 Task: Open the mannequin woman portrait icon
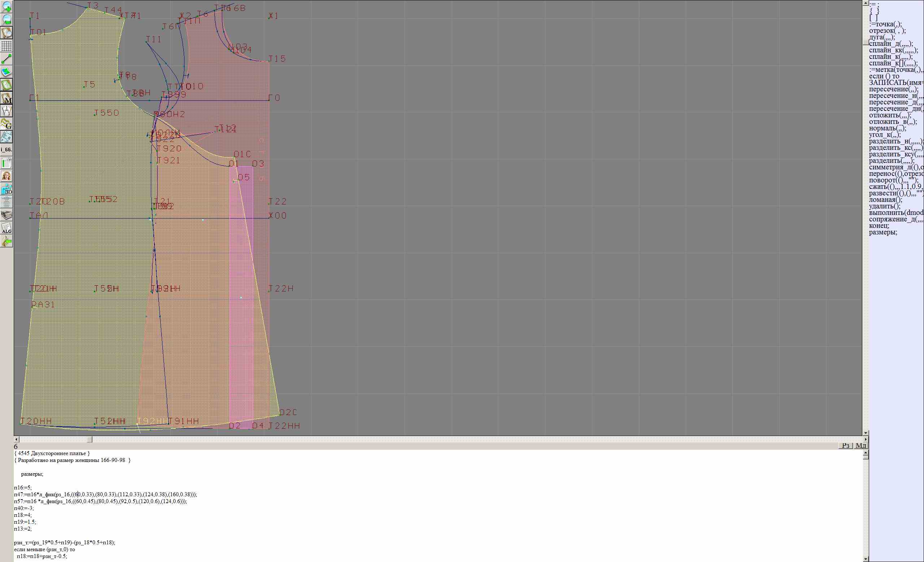coord(6,176)
